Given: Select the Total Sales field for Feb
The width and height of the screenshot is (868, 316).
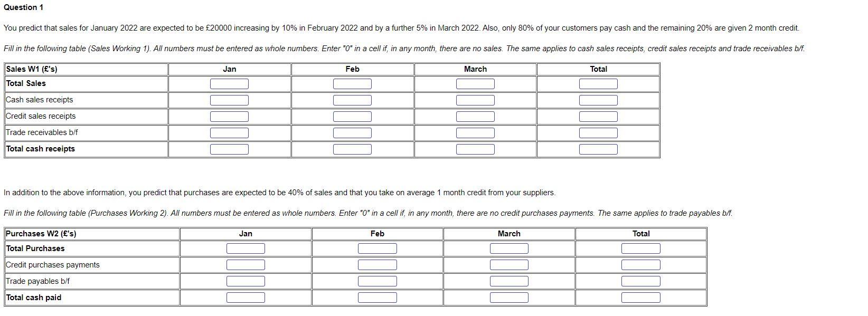Looking at the screenshot, I should tap(352, 84).
